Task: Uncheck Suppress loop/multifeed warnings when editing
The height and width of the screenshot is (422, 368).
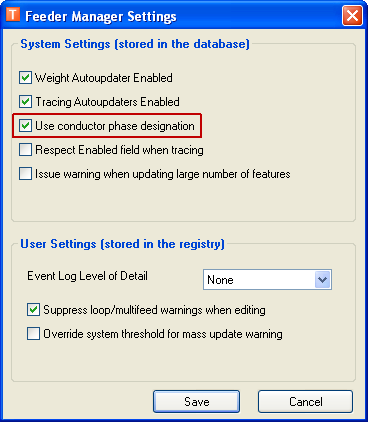Action: coord(33,310)
